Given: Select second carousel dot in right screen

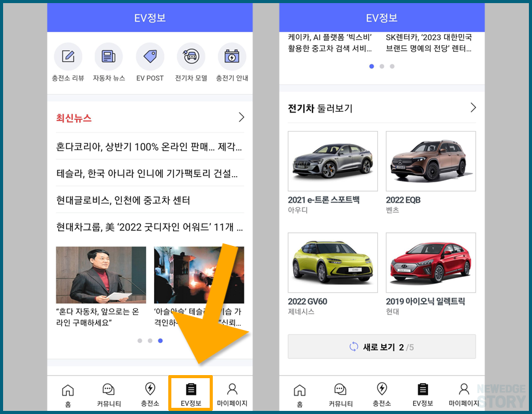Looking at the screenshot, I should (382, 66).
